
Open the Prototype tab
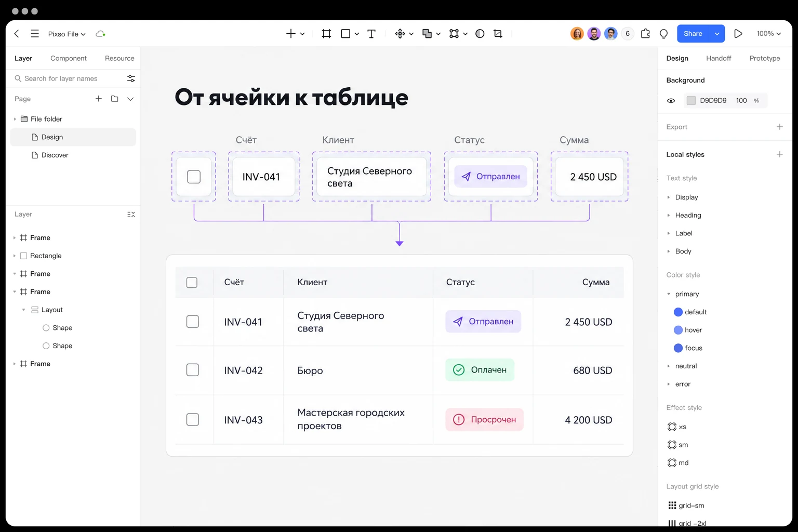765,58
